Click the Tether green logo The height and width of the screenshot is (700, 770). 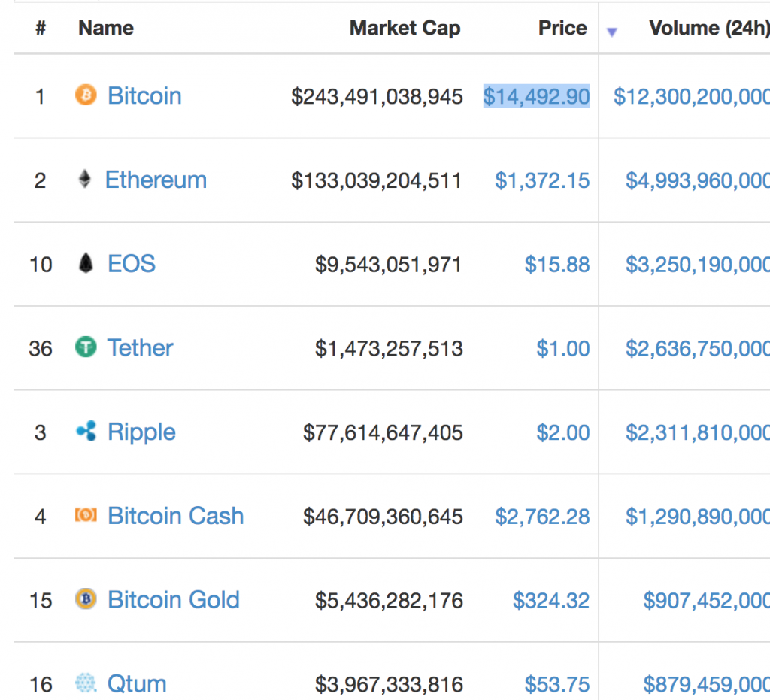tap(86, 347)
